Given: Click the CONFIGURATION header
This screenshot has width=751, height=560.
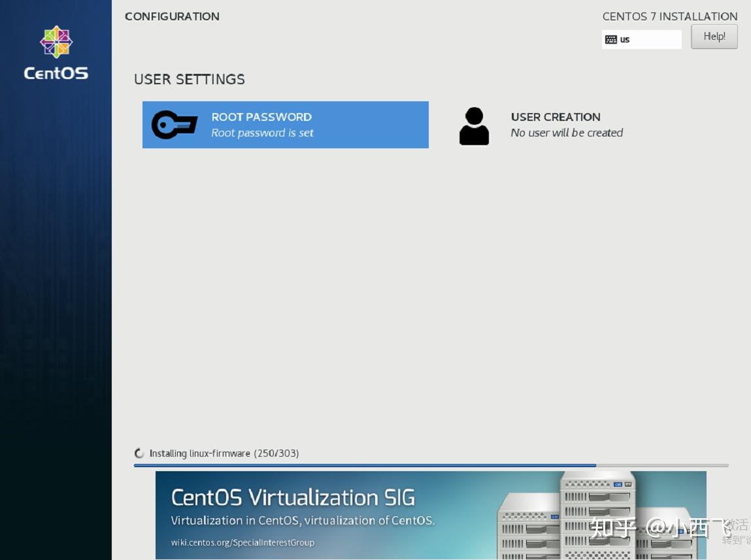Looking at the screenshot, I should (x=172, y=16).
